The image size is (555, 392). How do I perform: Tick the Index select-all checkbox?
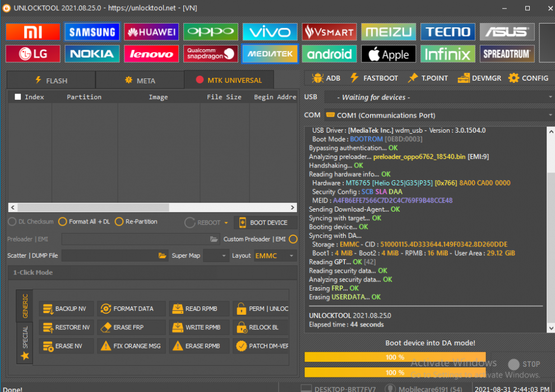(x=18, y=97)
